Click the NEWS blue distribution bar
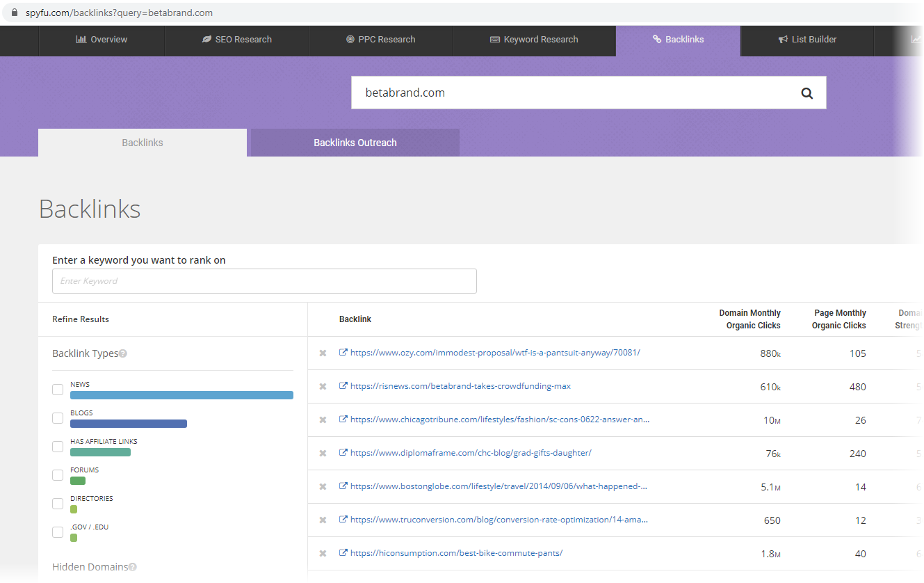Image resolution: width=924 pixels, height=583 pixels. 181,395
